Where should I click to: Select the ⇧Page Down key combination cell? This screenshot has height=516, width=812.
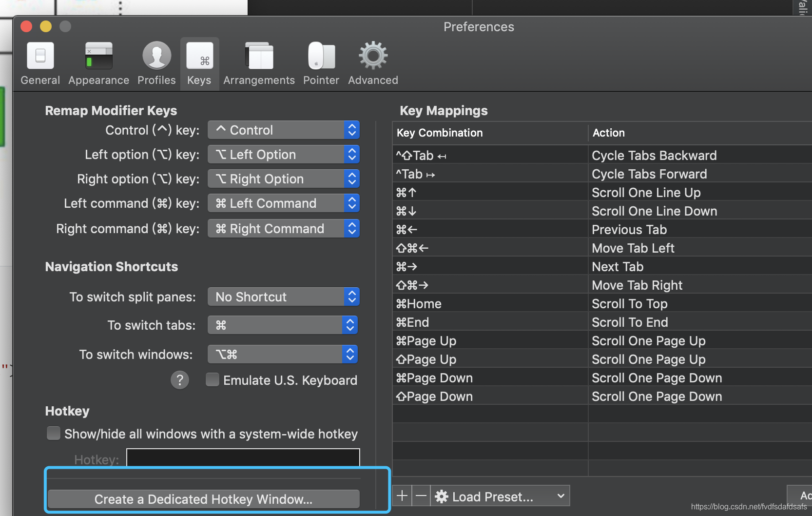click(x=490, y=396)
